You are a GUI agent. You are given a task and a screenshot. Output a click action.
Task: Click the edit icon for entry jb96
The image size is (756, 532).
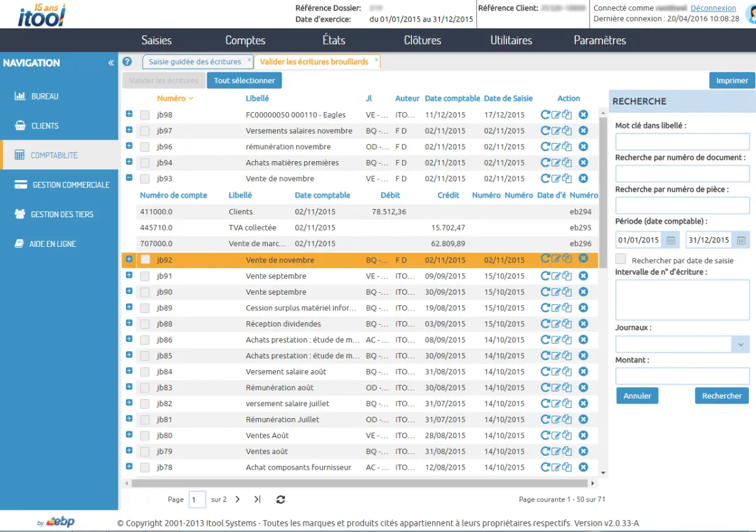coord(556,147)
